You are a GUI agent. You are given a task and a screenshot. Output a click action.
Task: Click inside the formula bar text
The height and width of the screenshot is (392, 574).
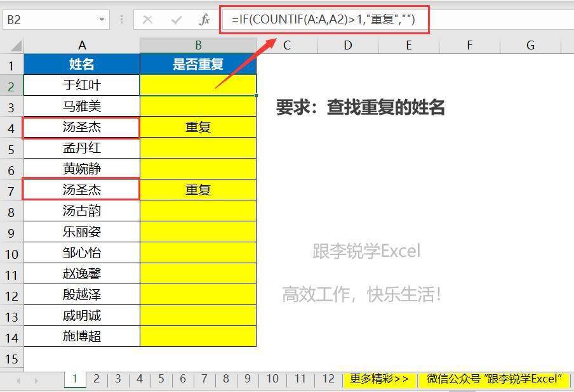324,20
